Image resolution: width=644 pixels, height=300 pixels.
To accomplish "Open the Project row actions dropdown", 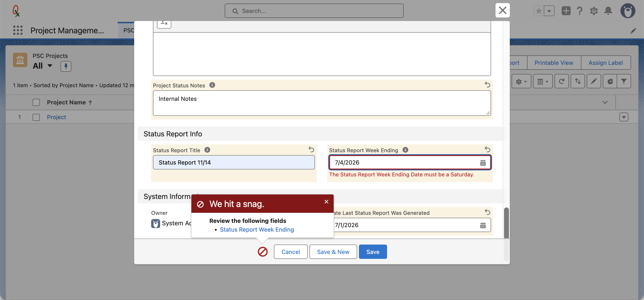I will (624, 117).
